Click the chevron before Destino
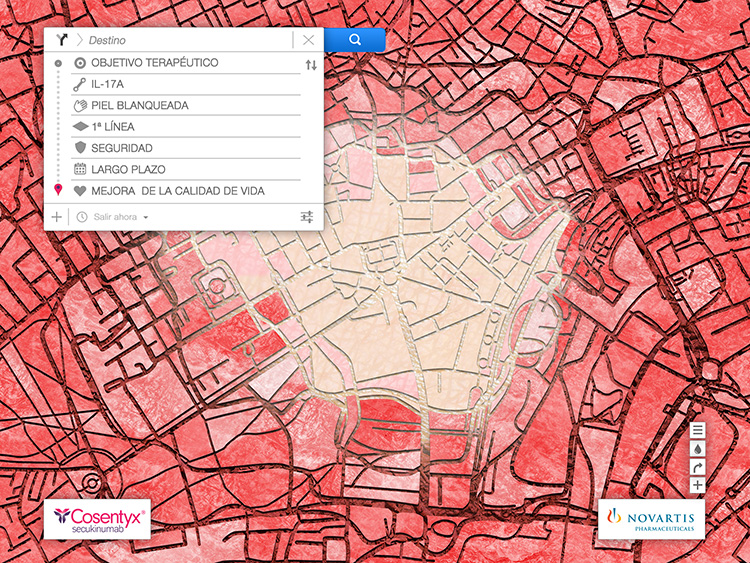 [x=80, y=40]
